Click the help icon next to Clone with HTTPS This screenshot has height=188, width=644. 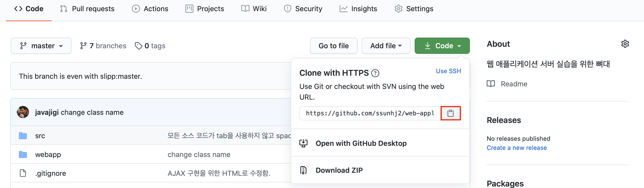pos(375,73)
